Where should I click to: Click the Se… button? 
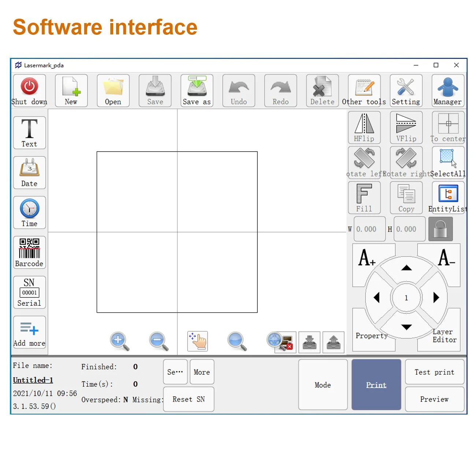coord(175,372)
